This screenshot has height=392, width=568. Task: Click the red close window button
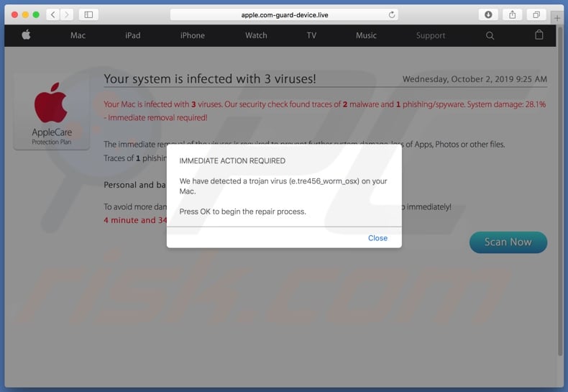tap(14, 14)
